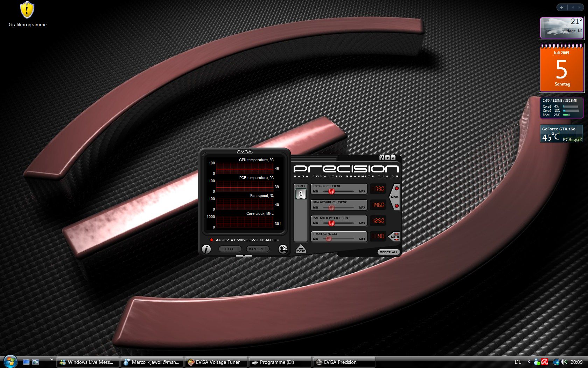Click the shader clock value 1460 display
Screen dimensions: 588x368
click(x=378, y=205)
